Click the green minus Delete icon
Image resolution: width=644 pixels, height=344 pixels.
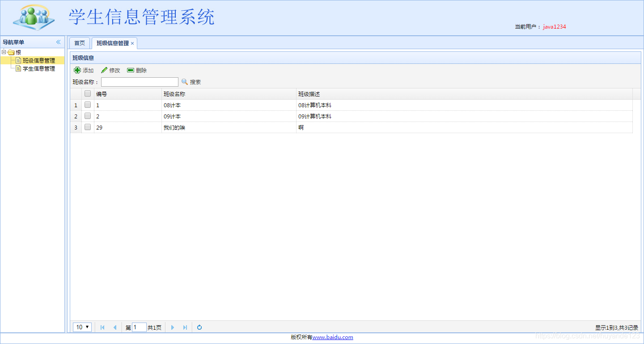point(131,70)
